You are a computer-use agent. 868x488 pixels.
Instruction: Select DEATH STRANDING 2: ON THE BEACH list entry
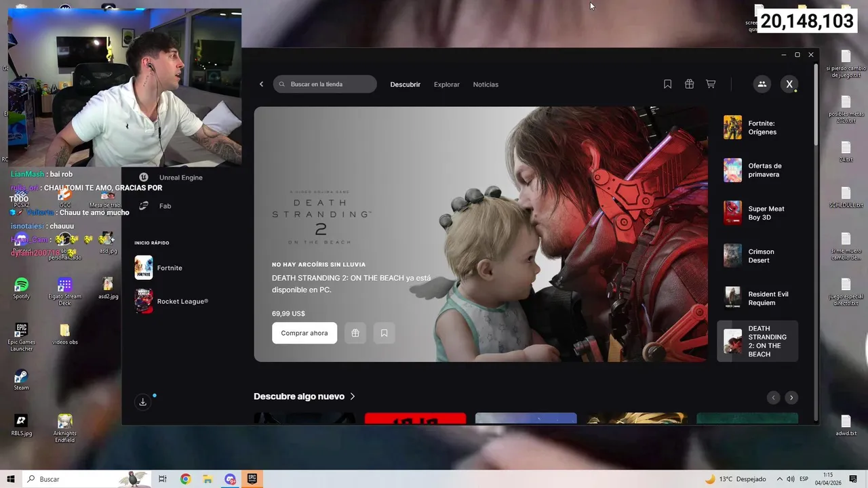click(757, 342)
